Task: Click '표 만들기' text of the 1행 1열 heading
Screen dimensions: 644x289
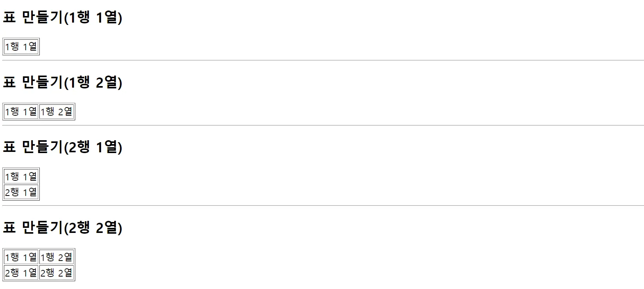Action: (x=33, y=18)
